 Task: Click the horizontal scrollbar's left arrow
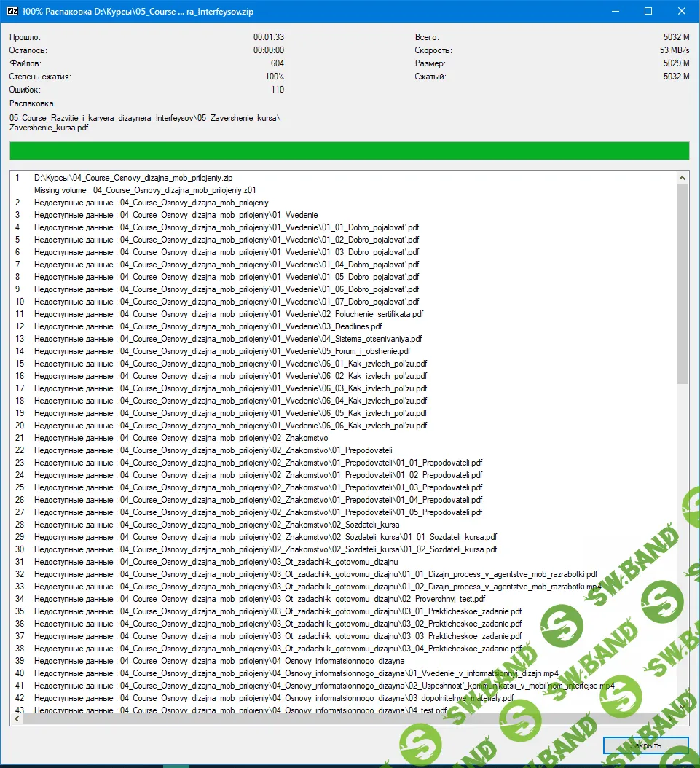(16, 718)
